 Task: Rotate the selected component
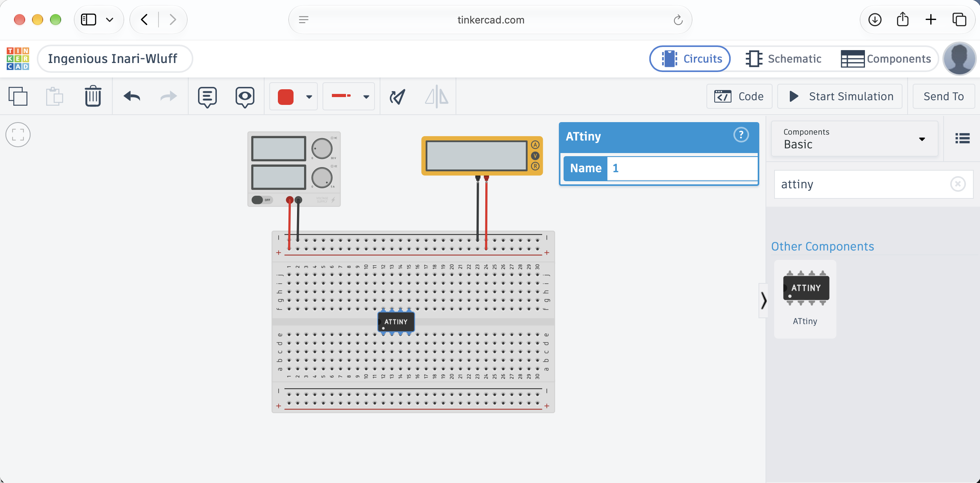point(398,97)
